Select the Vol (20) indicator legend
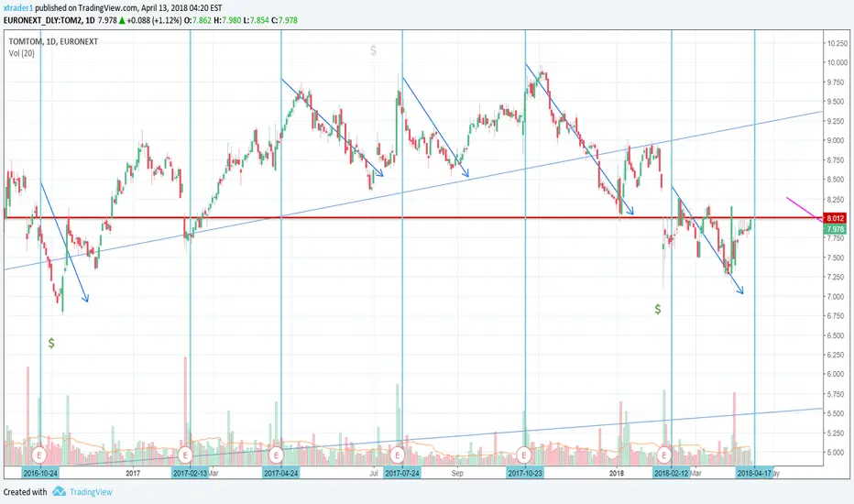This screenshot has width=854, height=504. coord(22,53)
